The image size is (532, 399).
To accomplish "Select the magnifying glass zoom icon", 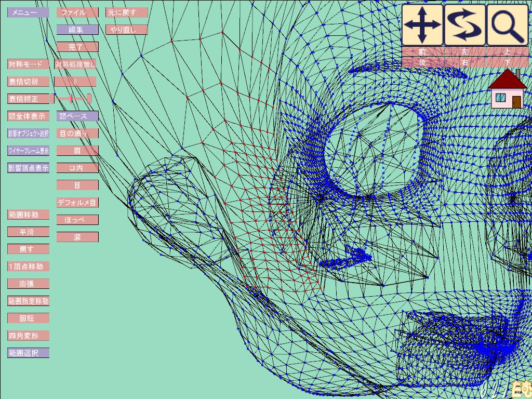I will click(x=507, y=25).
